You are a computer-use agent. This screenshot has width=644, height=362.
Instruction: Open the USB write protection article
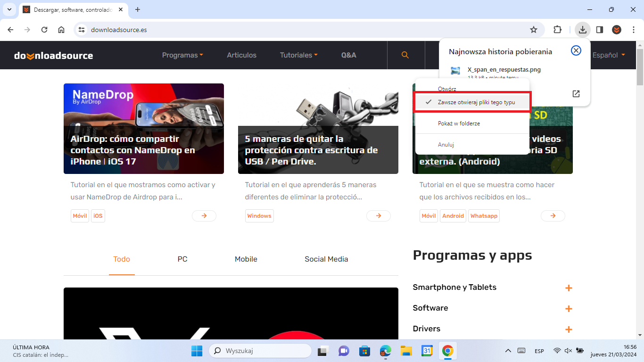[311, 150]
